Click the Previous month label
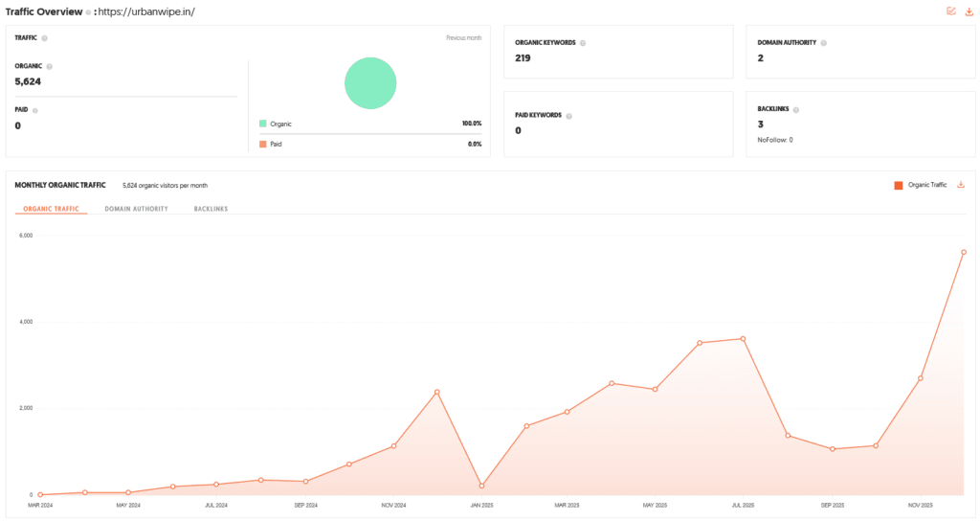The width and height of the screenshot is (980, 521). pyautogui.click(x=464, y=38)
